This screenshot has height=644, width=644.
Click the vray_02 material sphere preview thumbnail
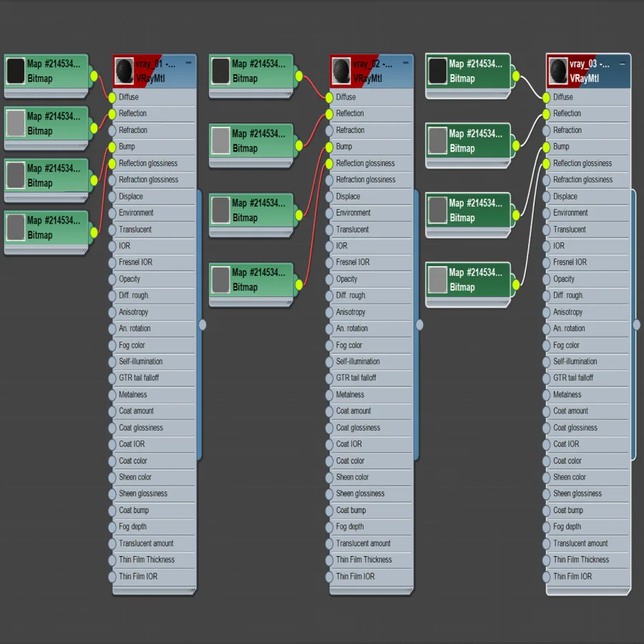[341, 71]
